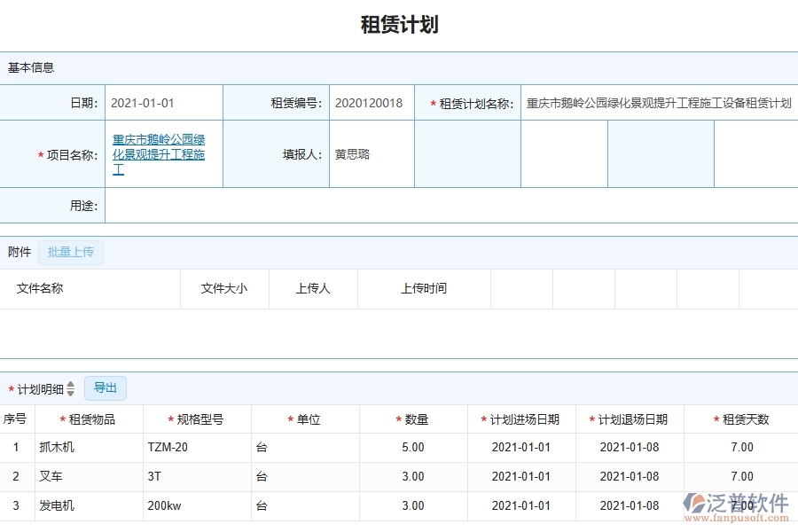
Task: Click the 基本信息 section header
Action: (31, 67)
